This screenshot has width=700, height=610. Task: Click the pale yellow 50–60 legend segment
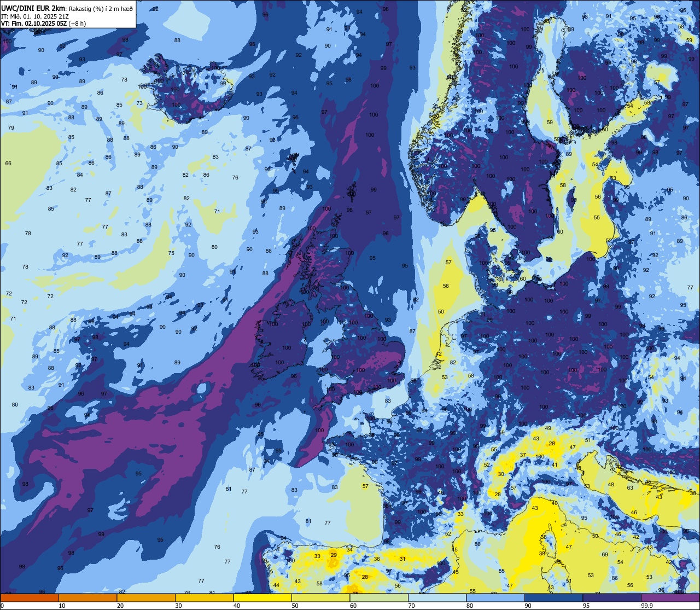click(320, 598)
